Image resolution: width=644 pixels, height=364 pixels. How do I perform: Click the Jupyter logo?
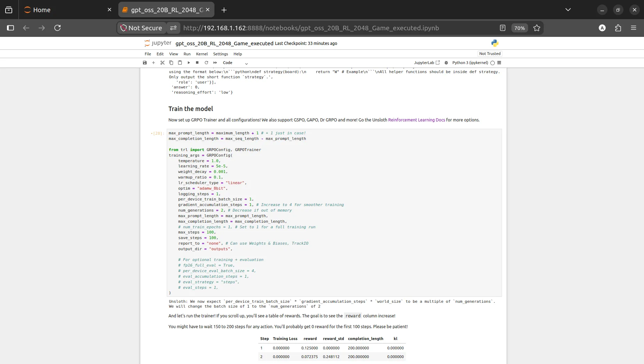coord(158,43)
